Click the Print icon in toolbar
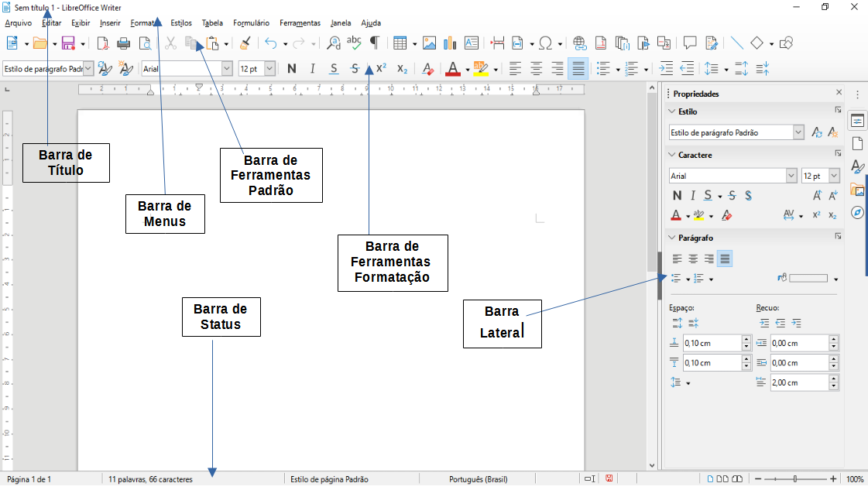Viewport: 868px width, 490px height. coord(123,43)
